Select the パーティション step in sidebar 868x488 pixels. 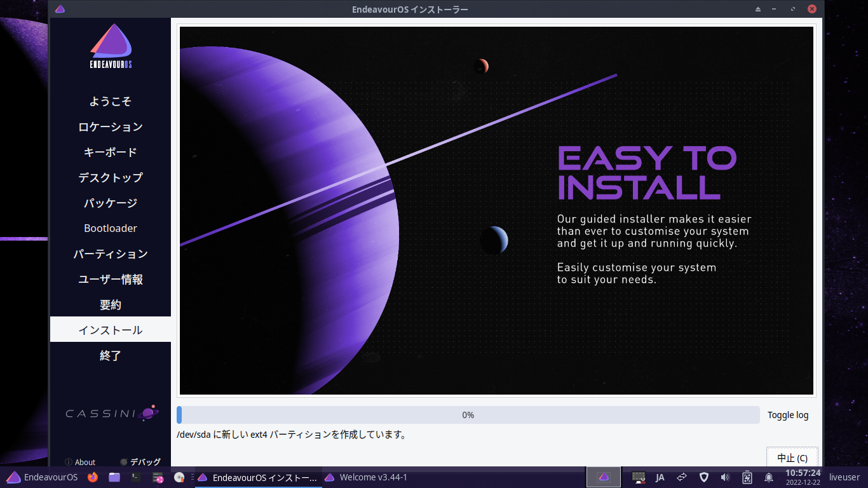(x=111, y=254)
